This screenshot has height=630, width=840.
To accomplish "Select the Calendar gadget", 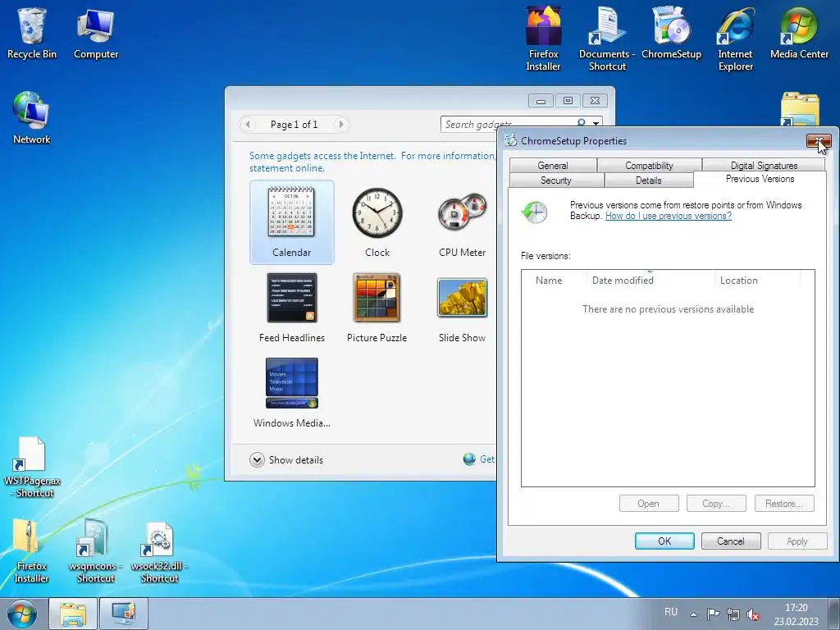I will [291, 221].
